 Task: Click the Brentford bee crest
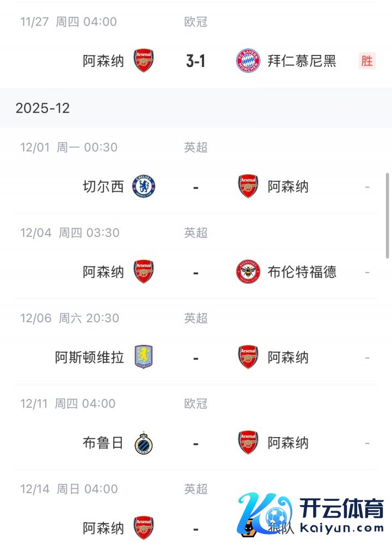click(248, 272)
